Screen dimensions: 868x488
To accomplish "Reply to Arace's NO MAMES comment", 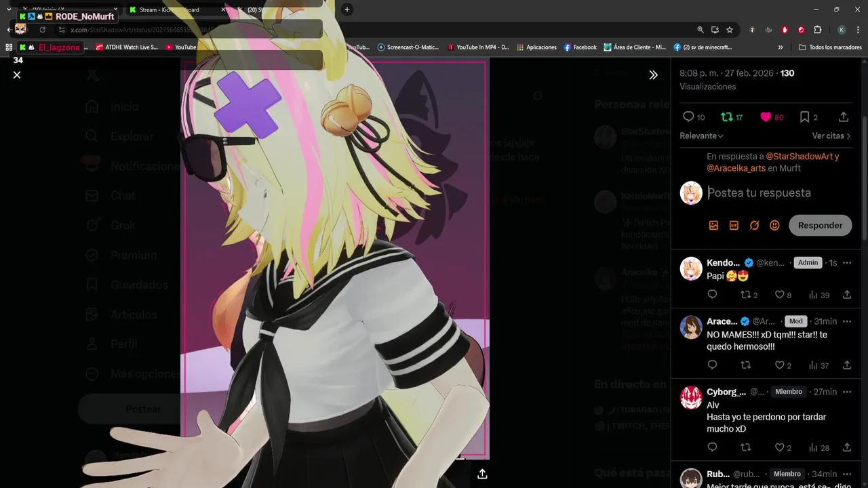I will (x=712, y=365).
